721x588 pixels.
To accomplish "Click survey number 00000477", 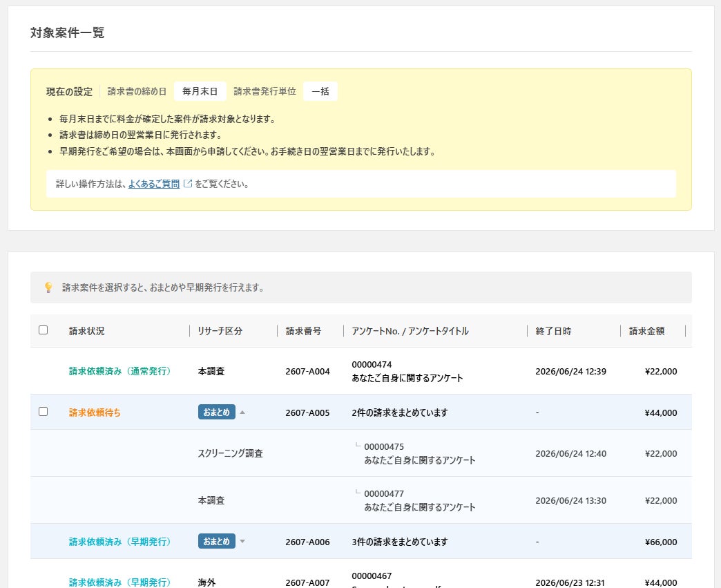I will pyautogui.click(x=384, y=493).
